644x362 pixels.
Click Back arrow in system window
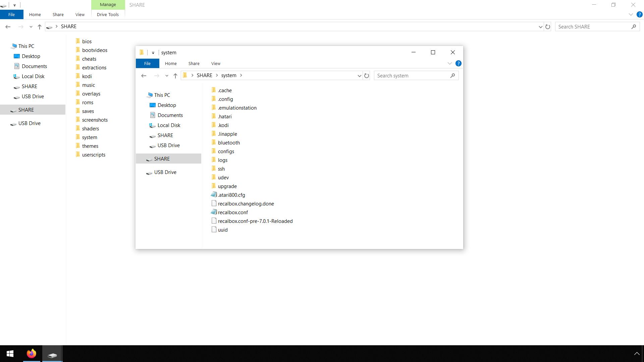click(x=144, y=76)
